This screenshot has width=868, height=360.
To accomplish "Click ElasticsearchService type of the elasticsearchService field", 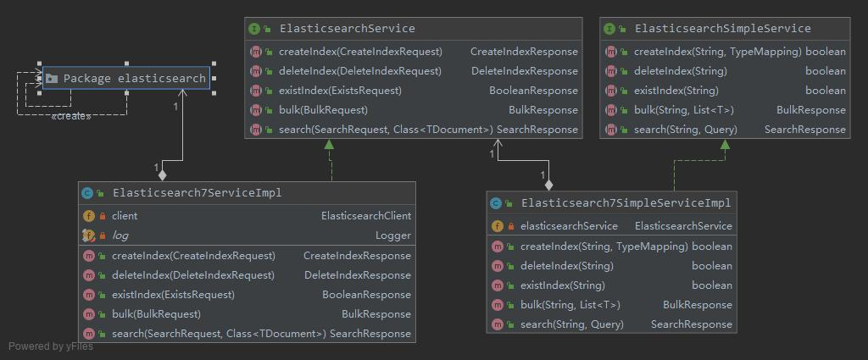I will [683, 225].
